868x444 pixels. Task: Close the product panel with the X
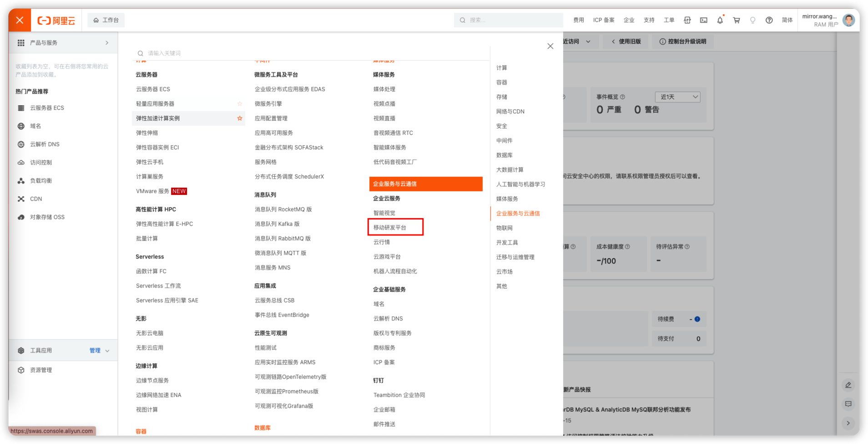550,46
